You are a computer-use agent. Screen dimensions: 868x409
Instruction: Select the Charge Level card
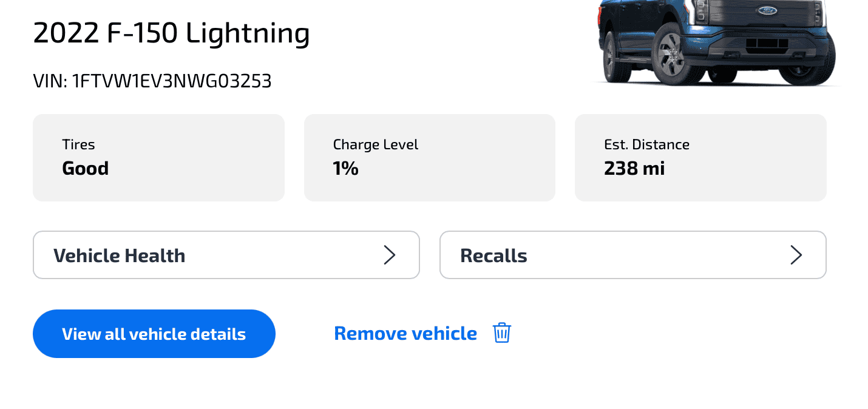[429, 158]
